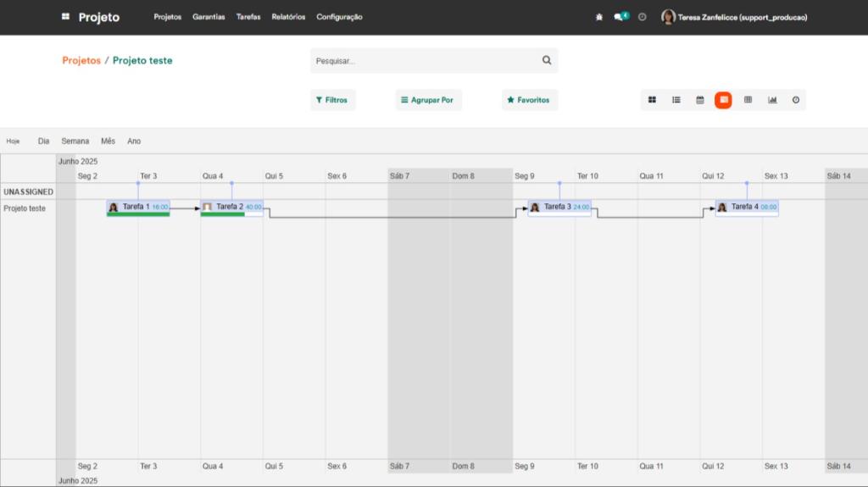The height and width of the screenshot is (487, 868).
Task: Switch to Graph chart view
Action: [x=772, y=100]
